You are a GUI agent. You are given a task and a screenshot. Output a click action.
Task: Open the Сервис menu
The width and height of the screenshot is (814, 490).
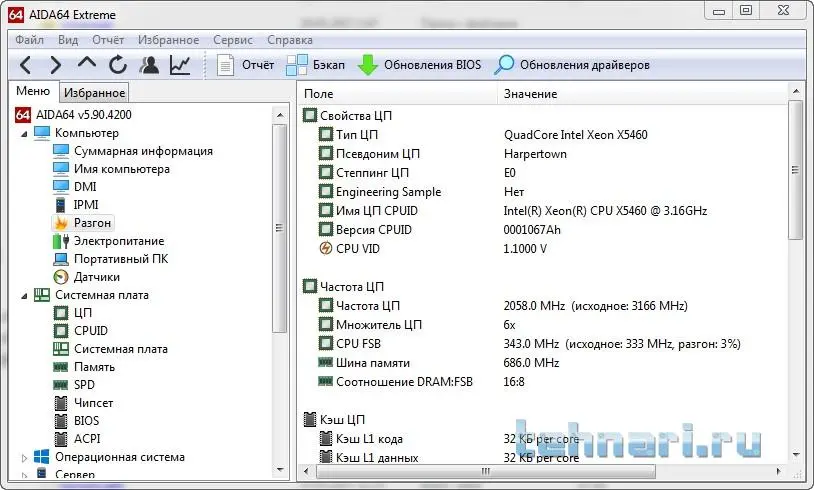tap(233, 40)
